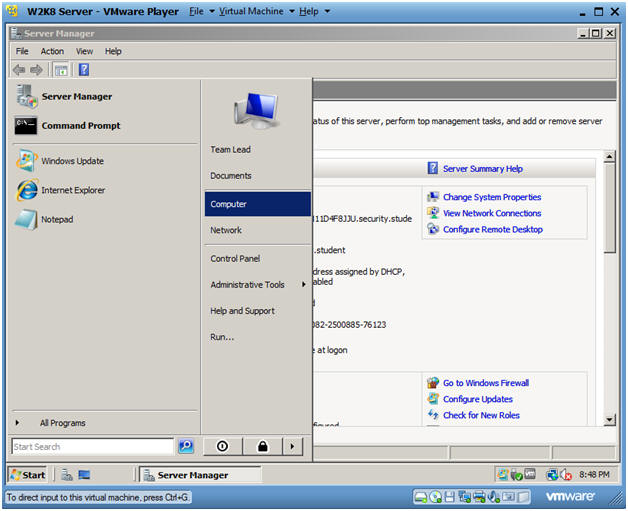Lock the computer with padlock button
628x511 pixels.
click(263, 446)
